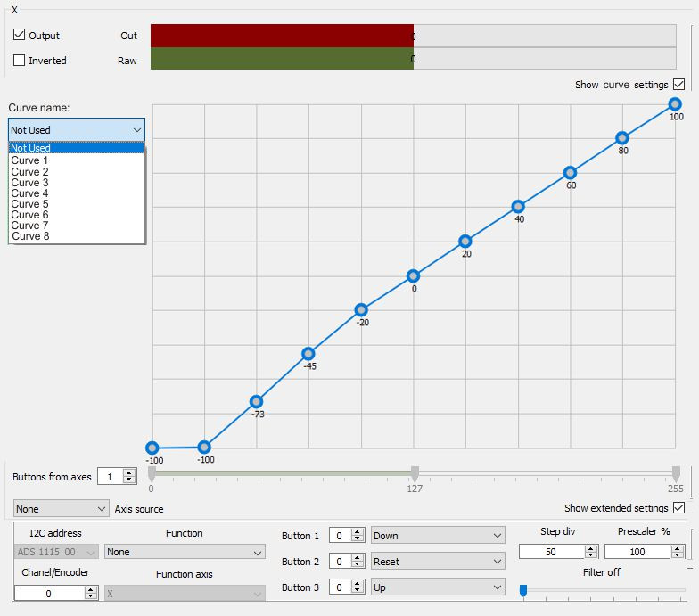Decrease the Button 2 number

[x=358, y=565]
